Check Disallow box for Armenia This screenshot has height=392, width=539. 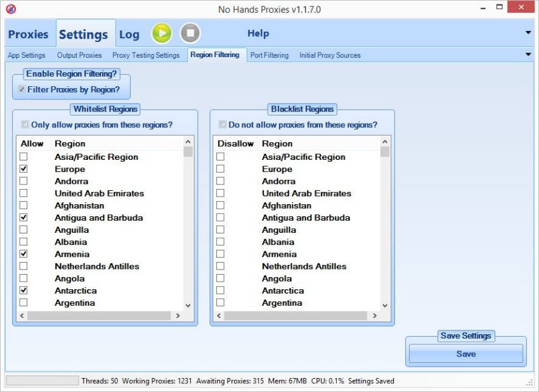tap(220, 254)
